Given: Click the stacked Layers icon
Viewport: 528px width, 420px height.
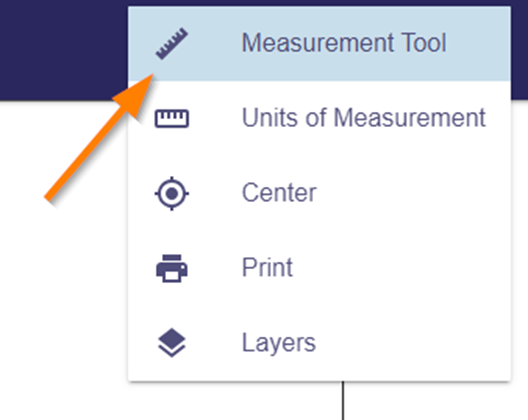Looking at the screenshot, I should (172, 343).
